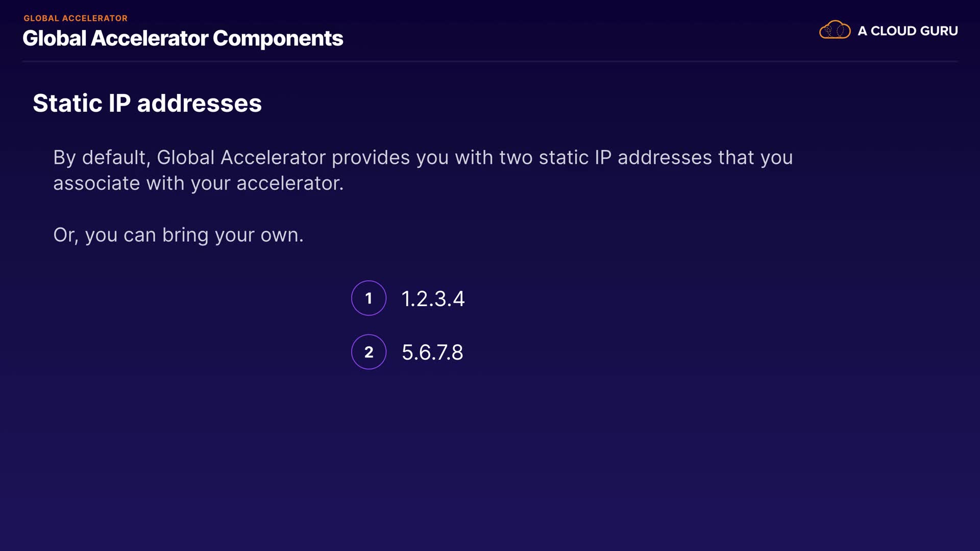
Task: Select the 1.2.3.4 IP address
Action: coord(433,299)
